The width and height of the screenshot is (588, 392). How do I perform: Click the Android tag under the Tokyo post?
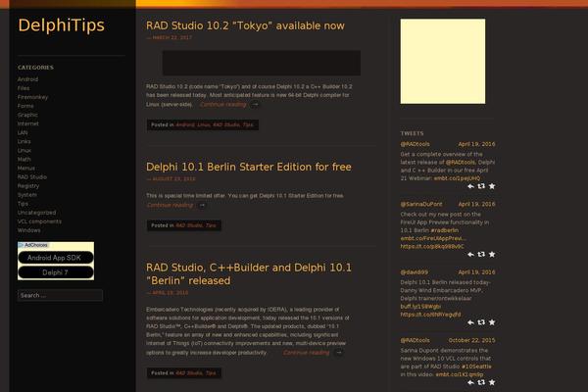pos(185,124)
